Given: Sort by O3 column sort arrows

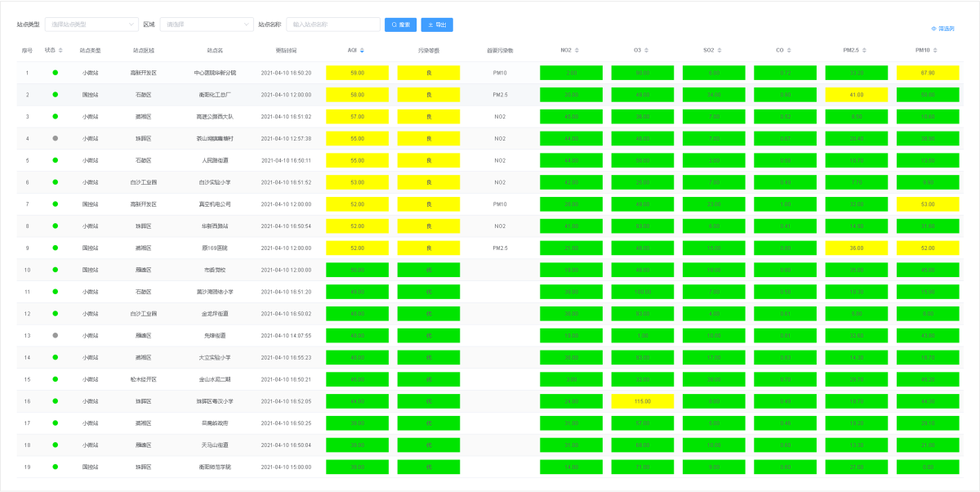Looking at the screenshot, I should 647,51.
